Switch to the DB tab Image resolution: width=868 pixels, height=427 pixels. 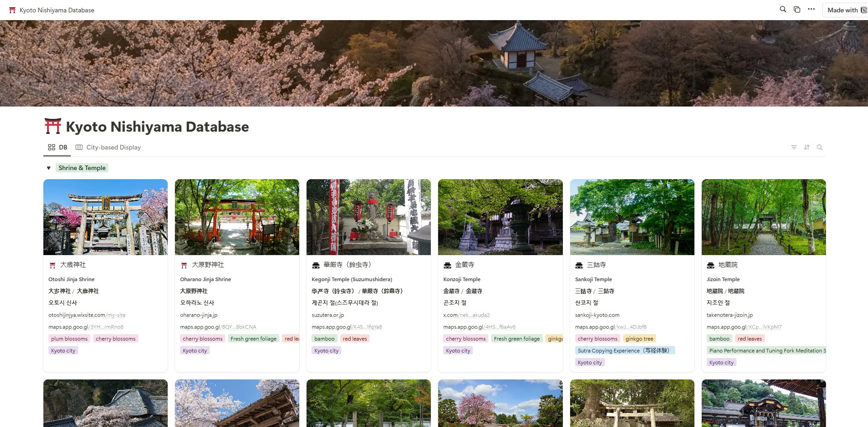pyautogui.click(x=58, y=147)
